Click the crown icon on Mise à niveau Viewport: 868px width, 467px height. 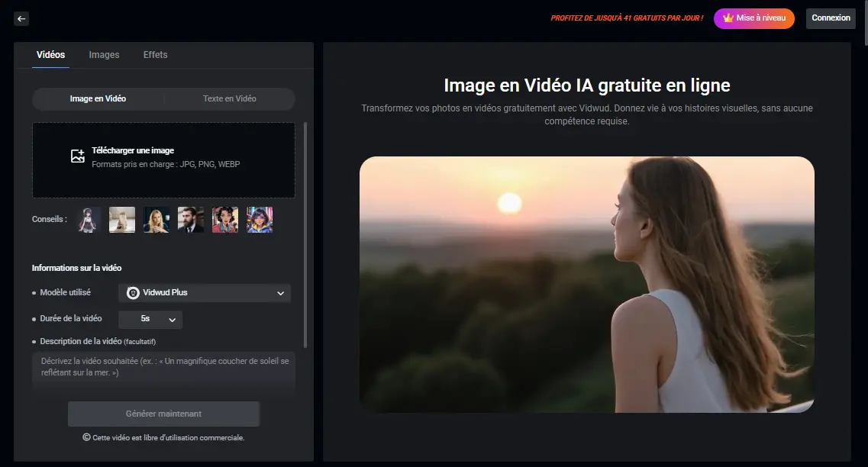(x=728, y=18)
